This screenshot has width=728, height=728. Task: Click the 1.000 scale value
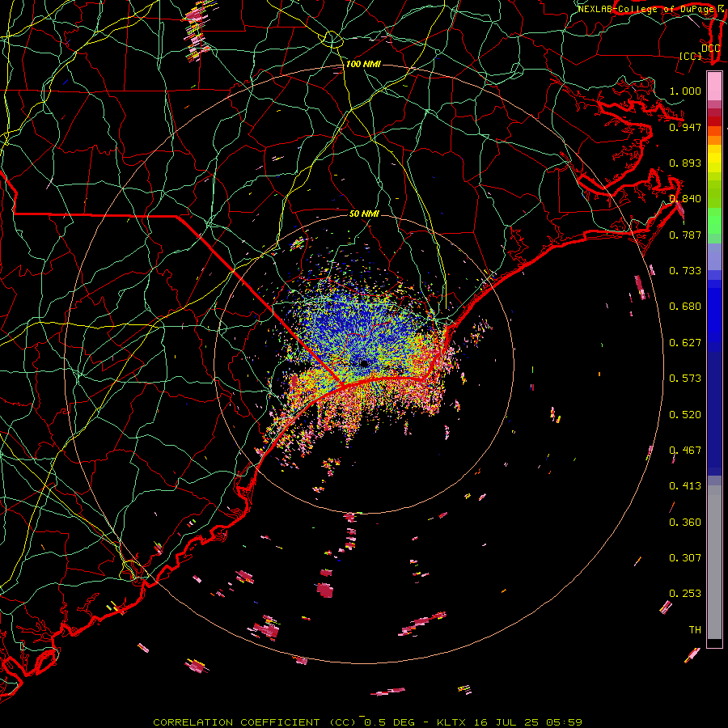pyautogui.click(x=685, y=91)
